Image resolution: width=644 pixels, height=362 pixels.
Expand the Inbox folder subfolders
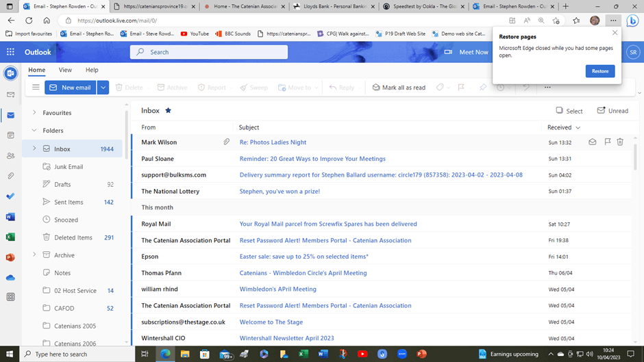pos(34,148)
